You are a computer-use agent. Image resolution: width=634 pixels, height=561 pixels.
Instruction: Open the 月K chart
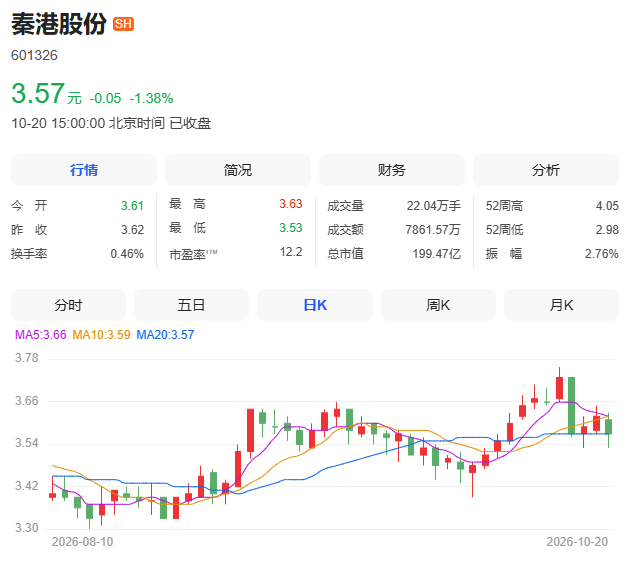click(561, 305)
